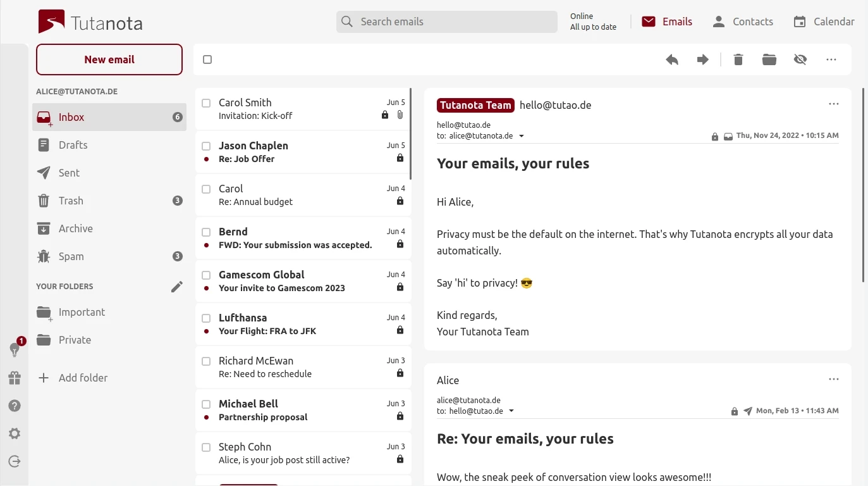The width and height of the screenshot is (868, 486).
Task: Click the Move to folder icon
Action: (x=769, y=59)
